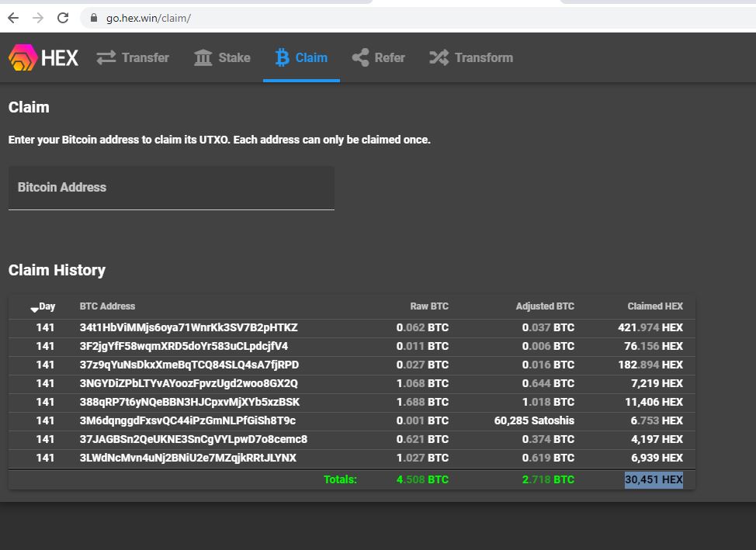Select address 3LWdNcMvn4uNj2BNiU2e7MZqjkRRtJLYNX

pyautogui.click(x=188, y=458)
